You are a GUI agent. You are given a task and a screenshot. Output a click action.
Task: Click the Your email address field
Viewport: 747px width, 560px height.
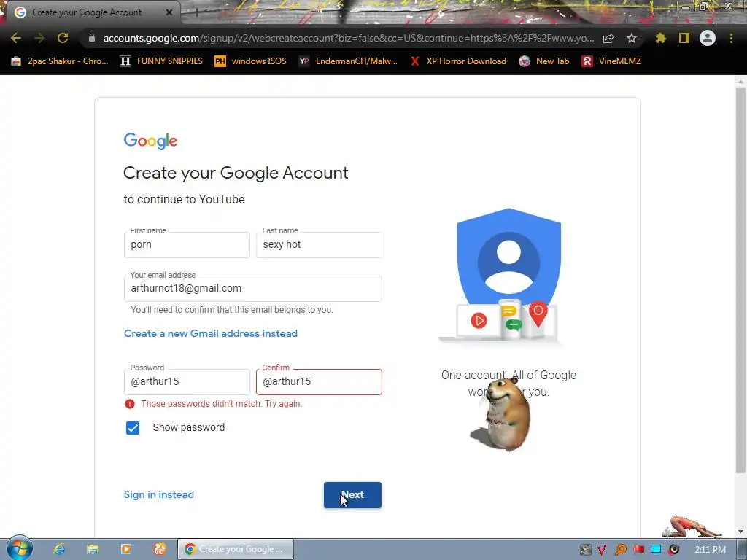[252, 289]
